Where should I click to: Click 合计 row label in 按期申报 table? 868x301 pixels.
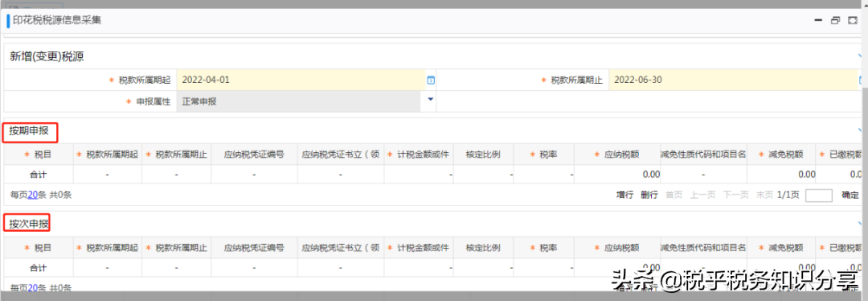tap(39, 175)
